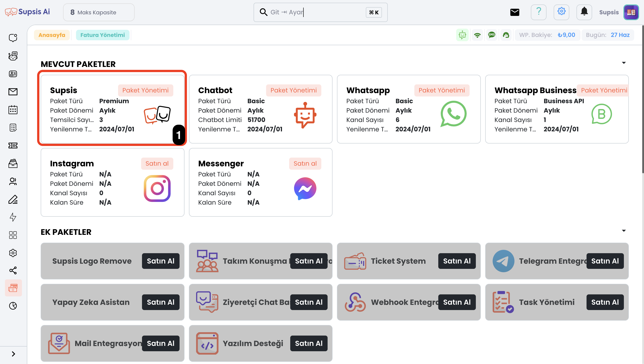Open the mail sidebar icon
The width and height of the screenshot is (644, 364).
click(13, 92)
